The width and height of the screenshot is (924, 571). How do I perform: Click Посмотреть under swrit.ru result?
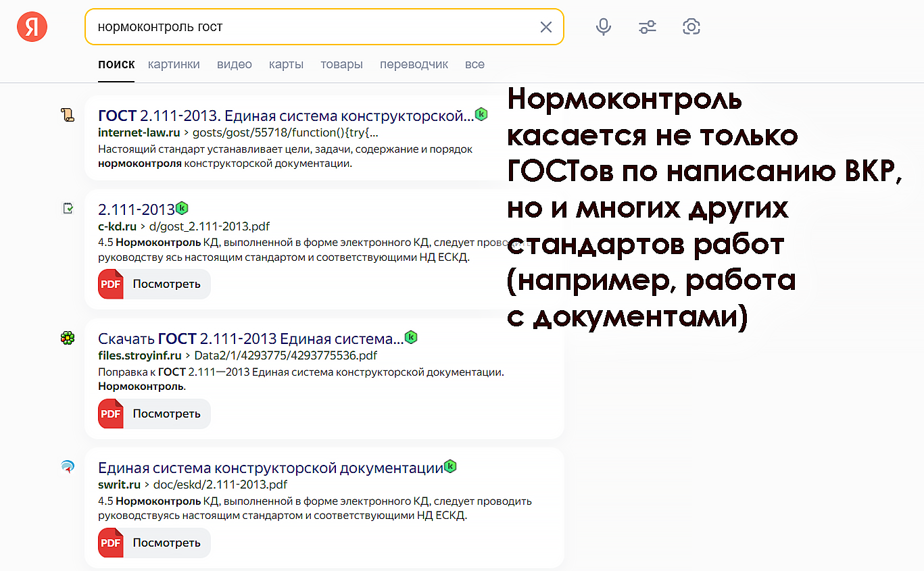[166, 543]
